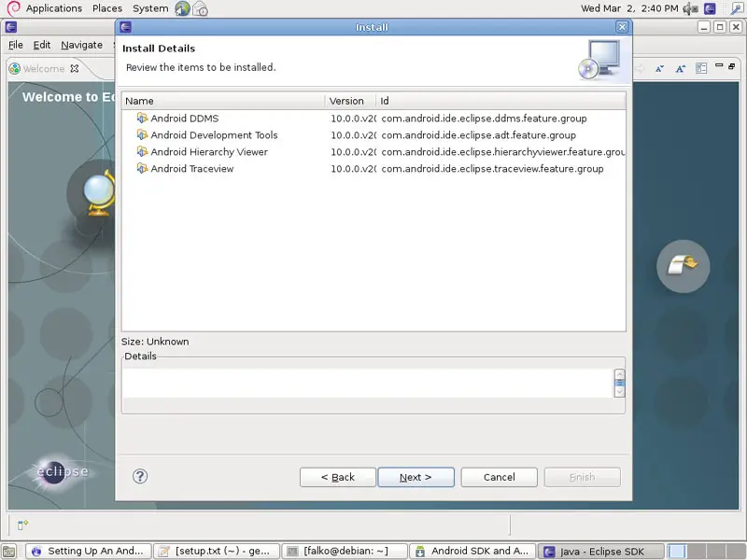Click the hierarchyviewer feature id text
The height and width of the screenshot is (560, 747).
[503, 151]
